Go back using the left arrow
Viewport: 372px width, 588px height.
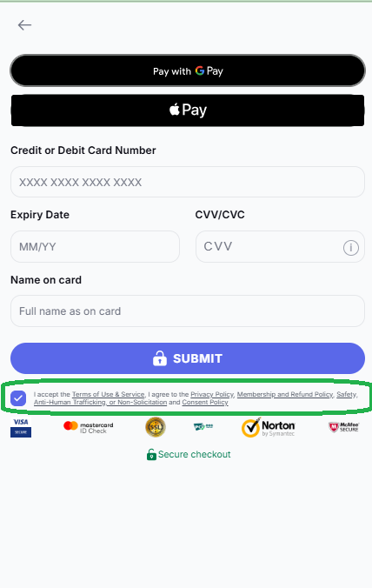point(24,25)
